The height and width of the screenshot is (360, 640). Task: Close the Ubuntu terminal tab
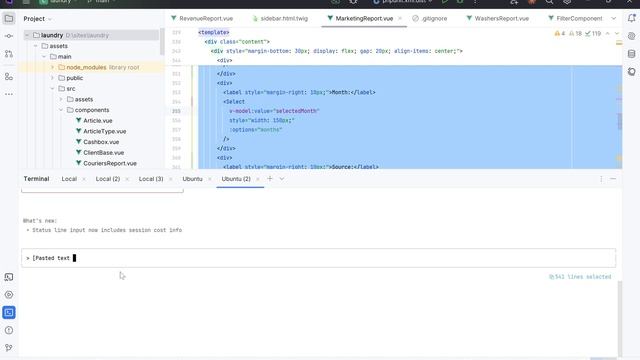tap(210, 179)
